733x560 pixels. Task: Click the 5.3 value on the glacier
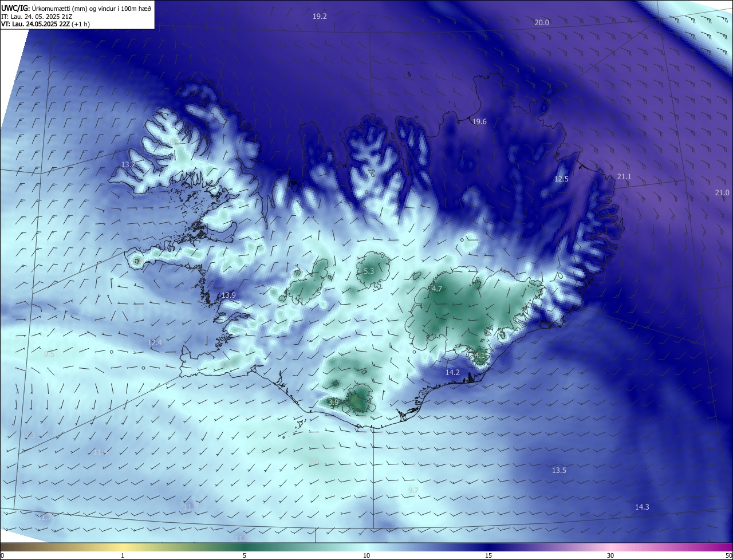(369, 271)
